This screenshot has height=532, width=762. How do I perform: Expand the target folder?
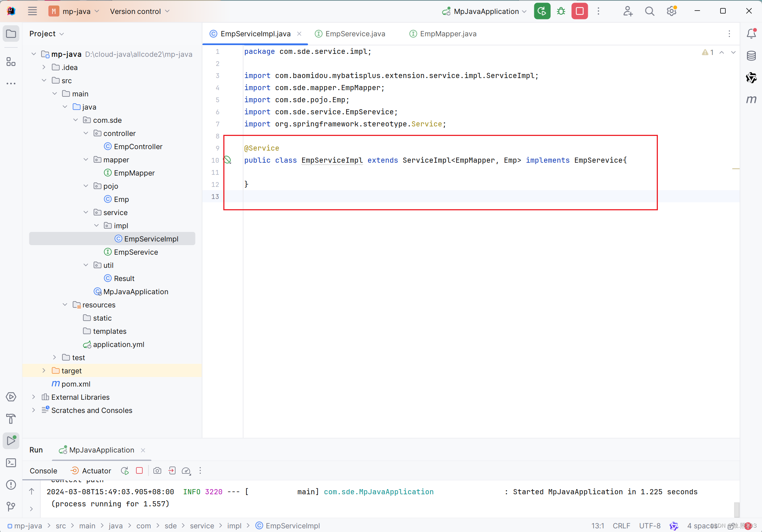coord(44,371)
